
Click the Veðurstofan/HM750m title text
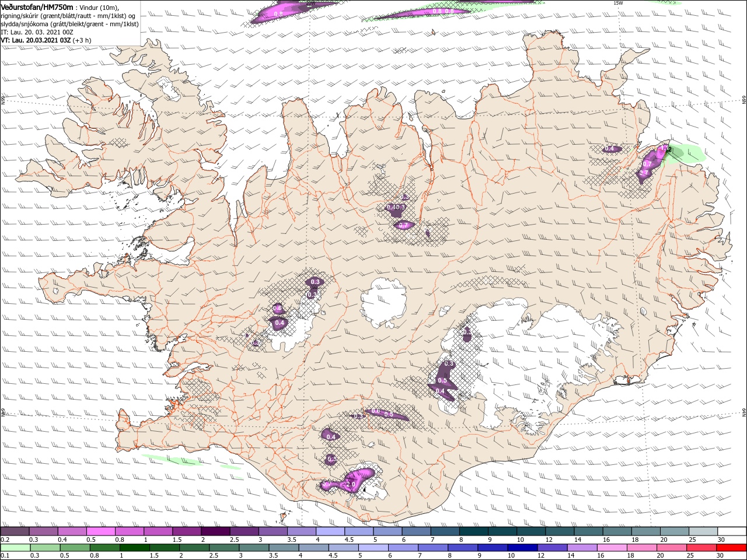[37, 7]
